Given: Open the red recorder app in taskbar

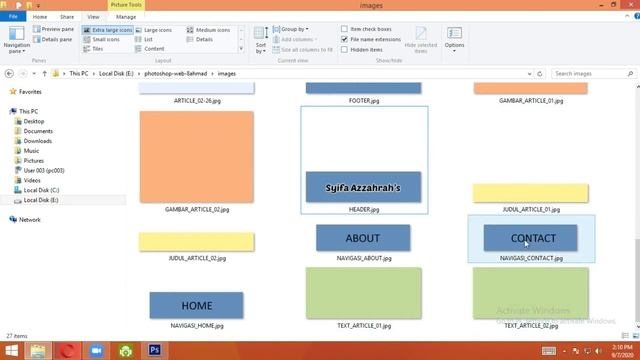Looking at the screenshot, I should click(x=67, y=351).
